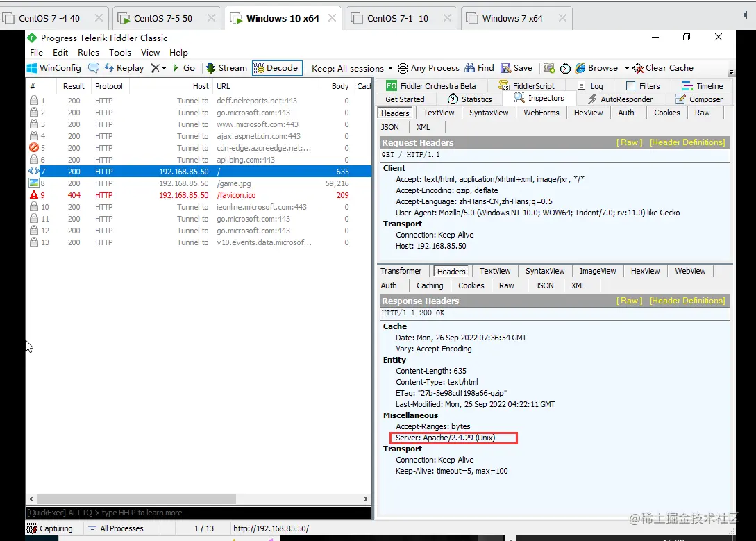Replay the selected session
The image size is (756, 541).
124,68
